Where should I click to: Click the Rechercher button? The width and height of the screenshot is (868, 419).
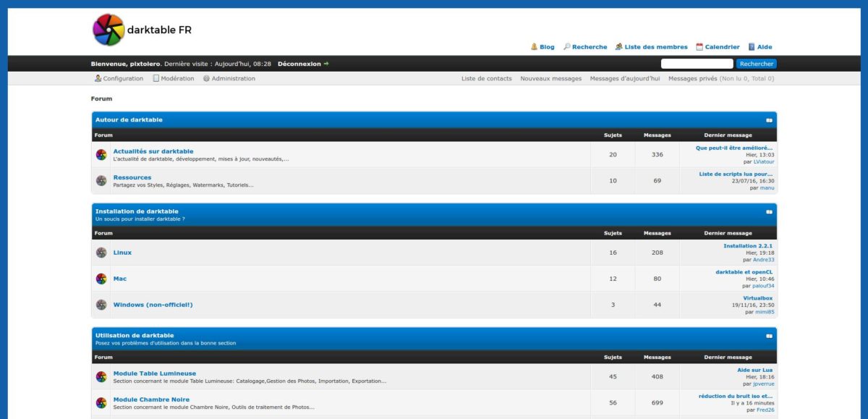[x=757, y=64]
